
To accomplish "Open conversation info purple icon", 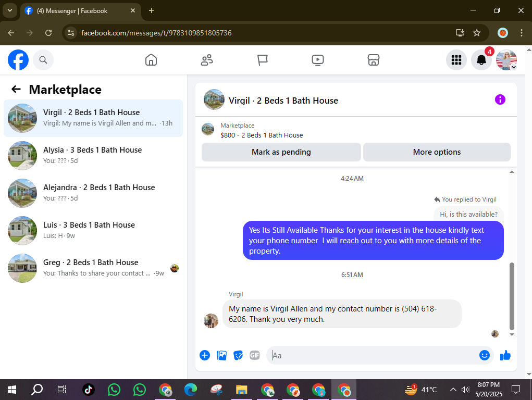I will pos(500,100).
